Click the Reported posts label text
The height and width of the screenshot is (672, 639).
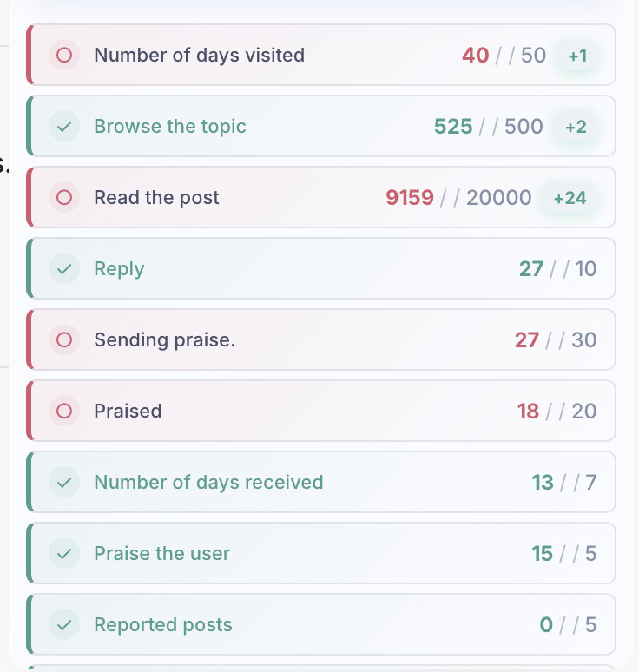point(163,624)
